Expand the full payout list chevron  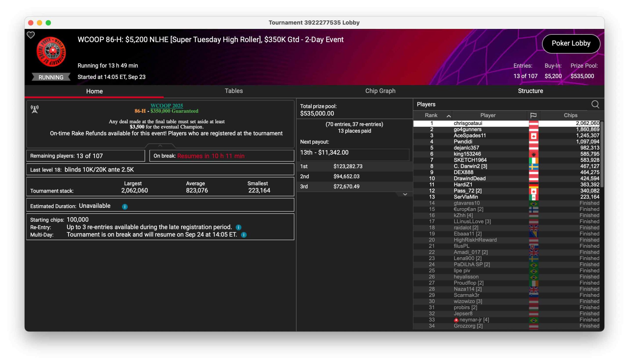(405, 194)
